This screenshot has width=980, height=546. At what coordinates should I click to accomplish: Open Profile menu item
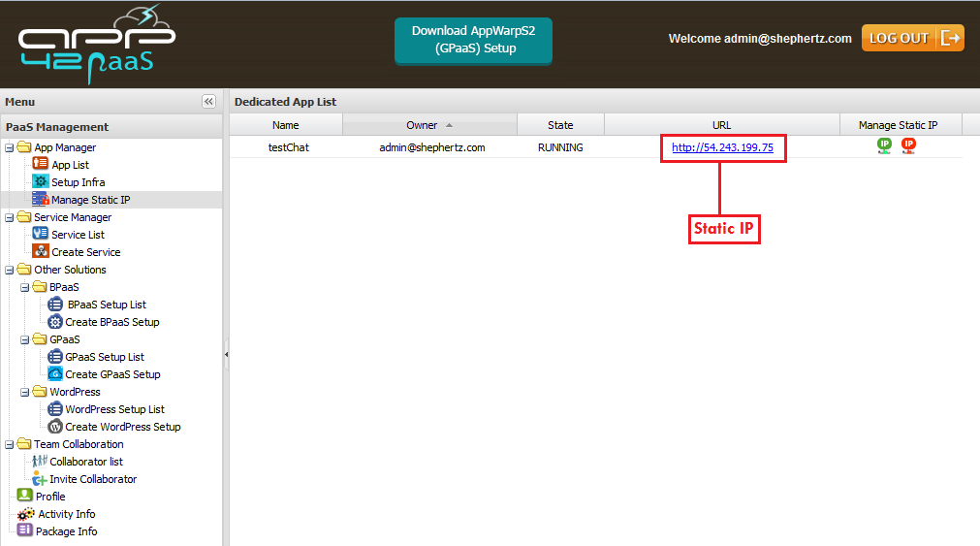click(x=50, y=497)
